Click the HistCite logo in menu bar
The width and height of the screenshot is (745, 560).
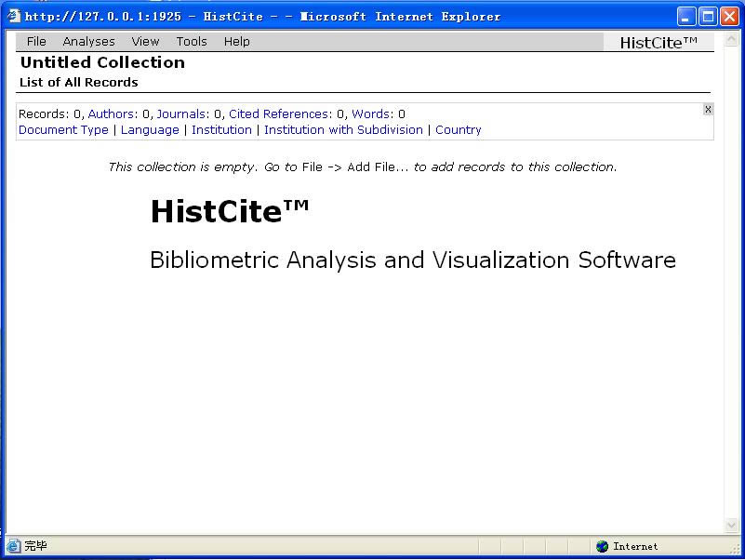[x=659, y=43]
